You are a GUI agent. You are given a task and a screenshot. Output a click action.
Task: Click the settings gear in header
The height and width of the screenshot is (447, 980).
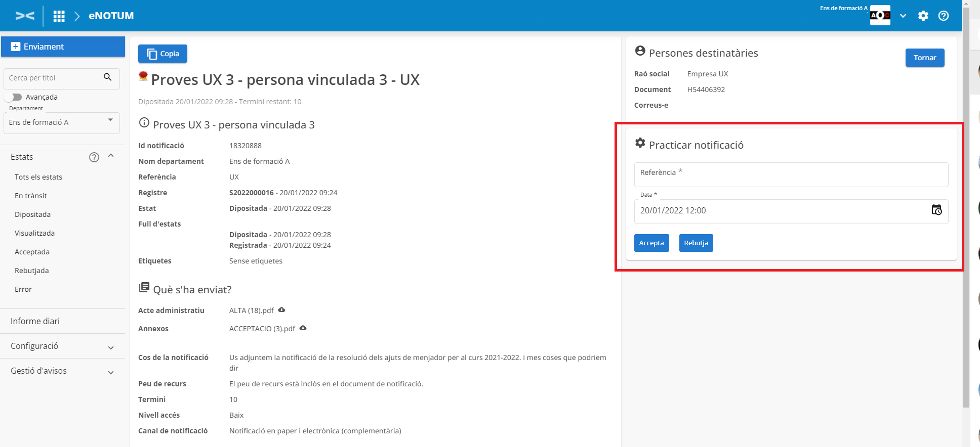[923, 16]
